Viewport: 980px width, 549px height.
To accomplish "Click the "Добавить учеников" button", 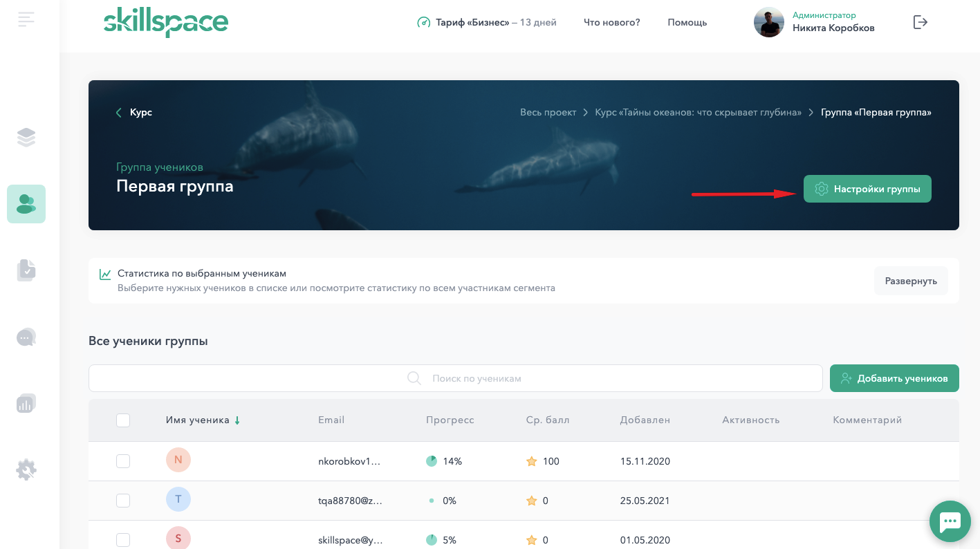I will coord(894,378).
